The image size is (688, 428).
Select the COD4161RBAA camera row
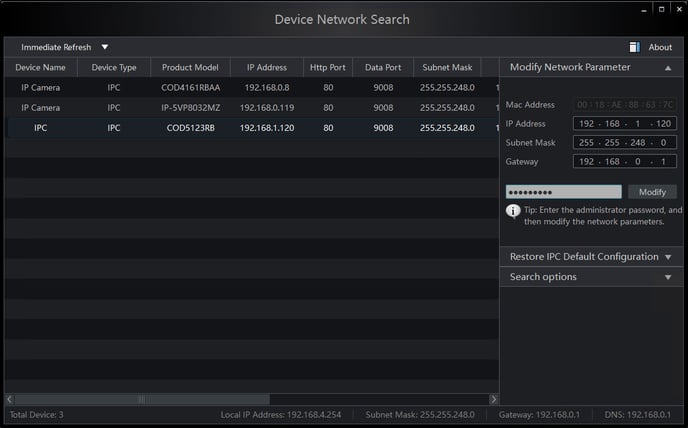point(252,87)
